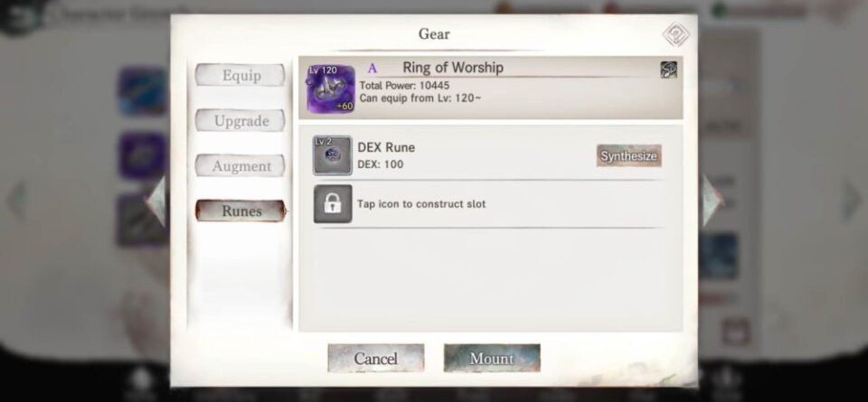Go to next gear with right arrow

(x=713, y=201)
